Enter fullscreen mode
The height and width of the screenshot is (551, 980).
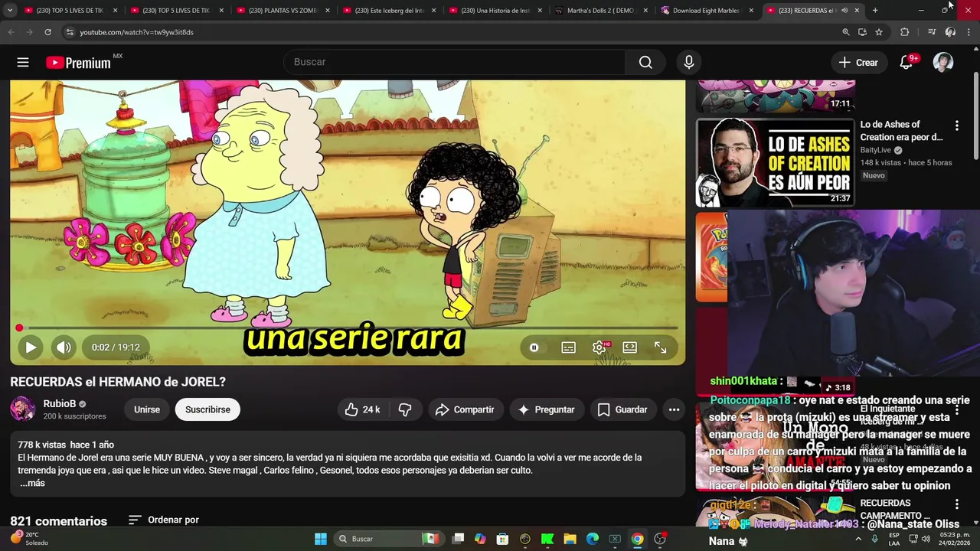660,347
